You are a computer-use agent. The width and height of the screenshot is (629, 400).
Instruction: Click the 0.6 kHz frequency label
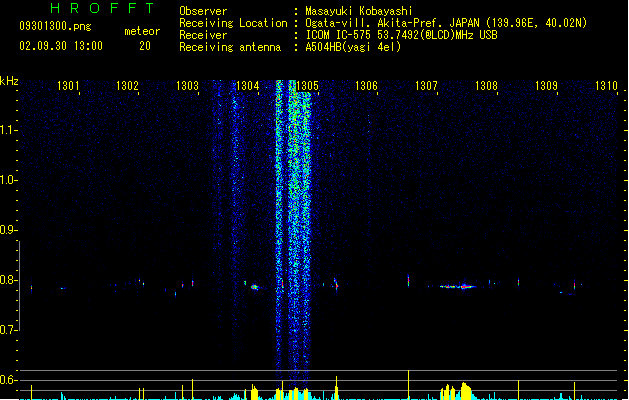9,380
